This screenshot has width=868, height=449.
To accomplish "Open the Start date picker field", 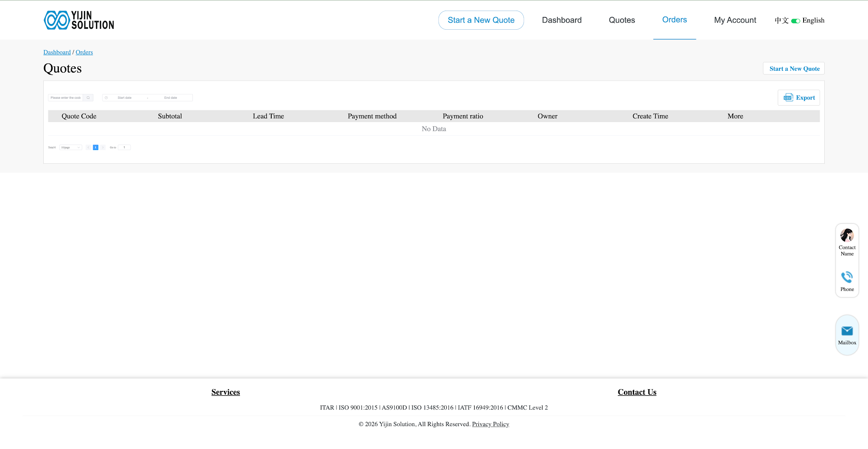I will 125,98.
